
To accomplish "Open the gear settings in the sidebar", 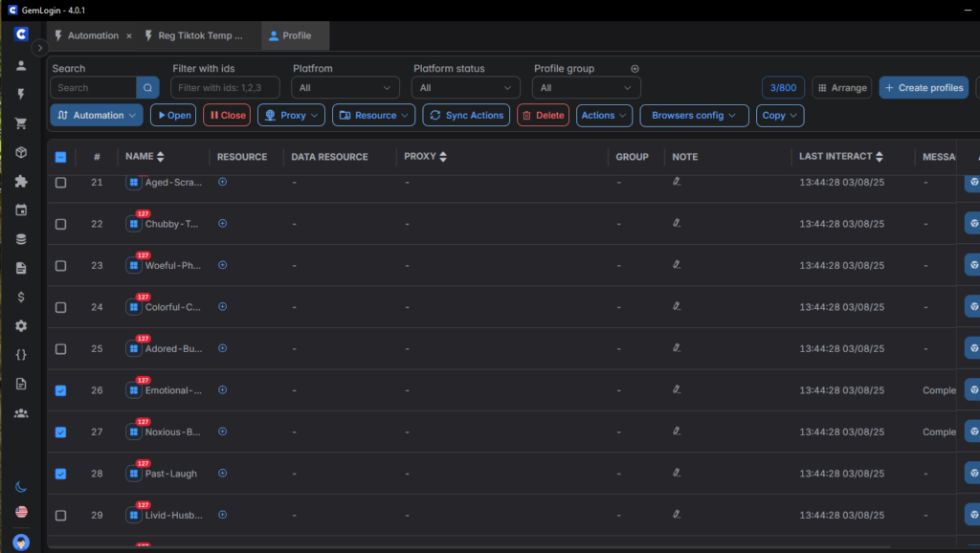I will click(x=21, y=326).
